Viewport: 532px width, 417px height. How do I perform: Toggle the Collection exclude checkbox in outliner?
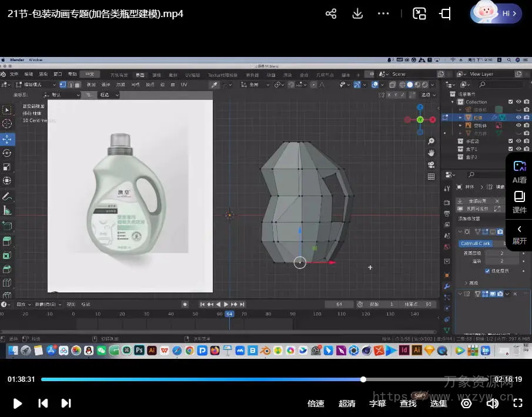510,102
